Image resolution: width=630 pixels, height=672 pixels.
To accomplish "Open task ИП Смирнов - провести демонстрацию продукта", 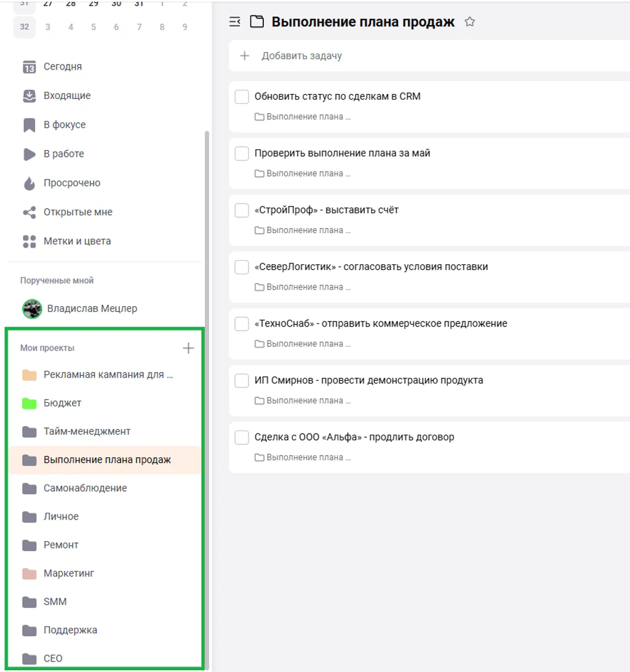I will coord(369,381).
